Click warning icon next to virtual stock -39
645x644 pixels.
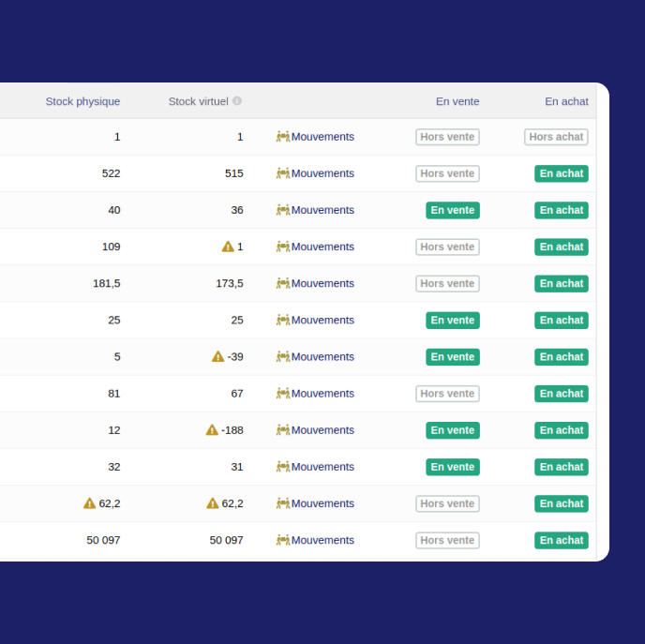point(217,356)
